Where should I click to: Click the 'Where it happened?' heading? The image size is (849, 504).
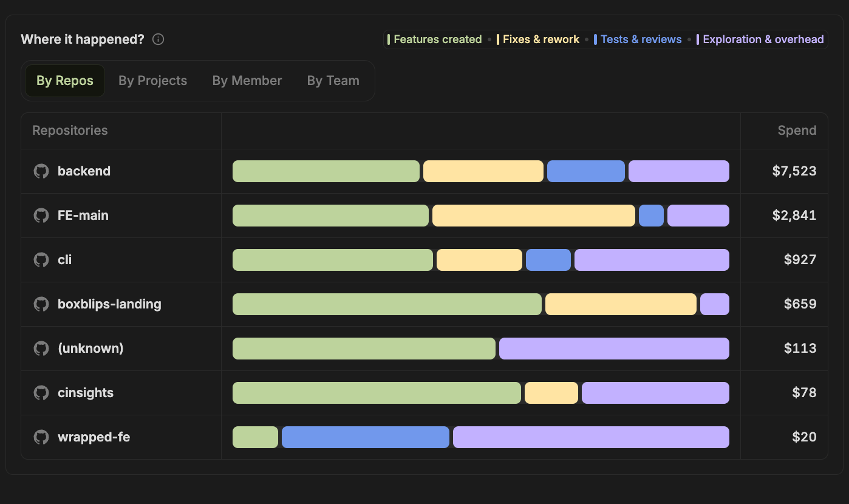coord(83,39)
